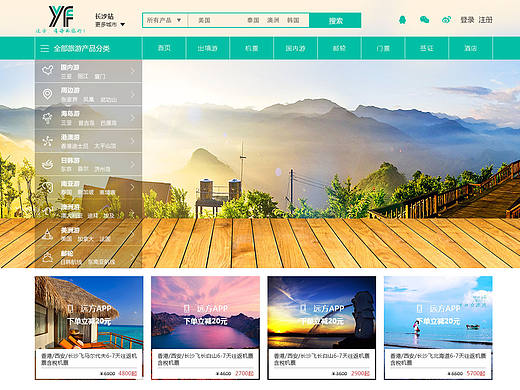Open the 国内游 navigation tab
The height and width of the screenshot is (390, 520).
[295, 48]
